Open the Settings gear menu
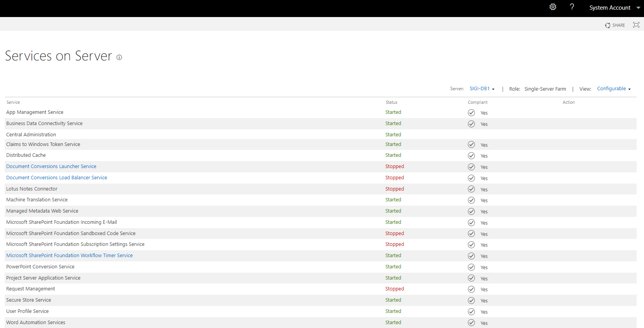644x328 pixels. coord(553,7)
